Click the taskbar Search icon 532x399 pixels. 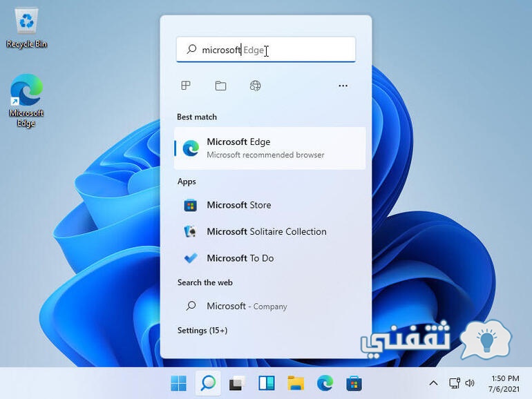tap(208, 383)
